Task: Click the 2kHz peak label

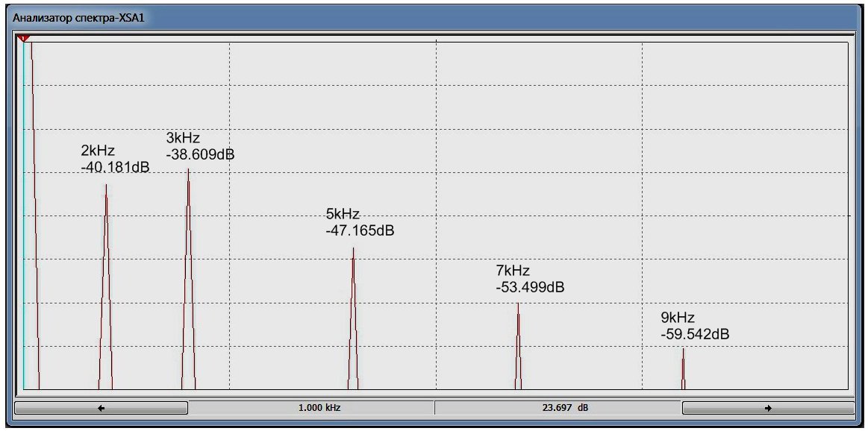Action: (x=98, y=151)
